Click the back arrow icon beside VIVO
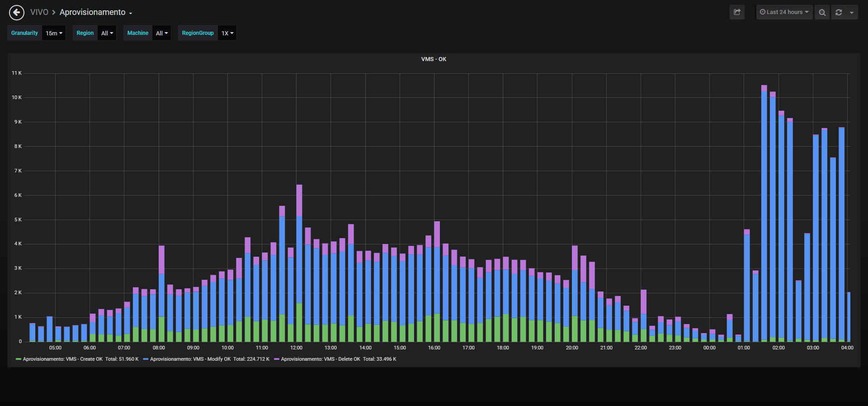 (x=17, y=12)
